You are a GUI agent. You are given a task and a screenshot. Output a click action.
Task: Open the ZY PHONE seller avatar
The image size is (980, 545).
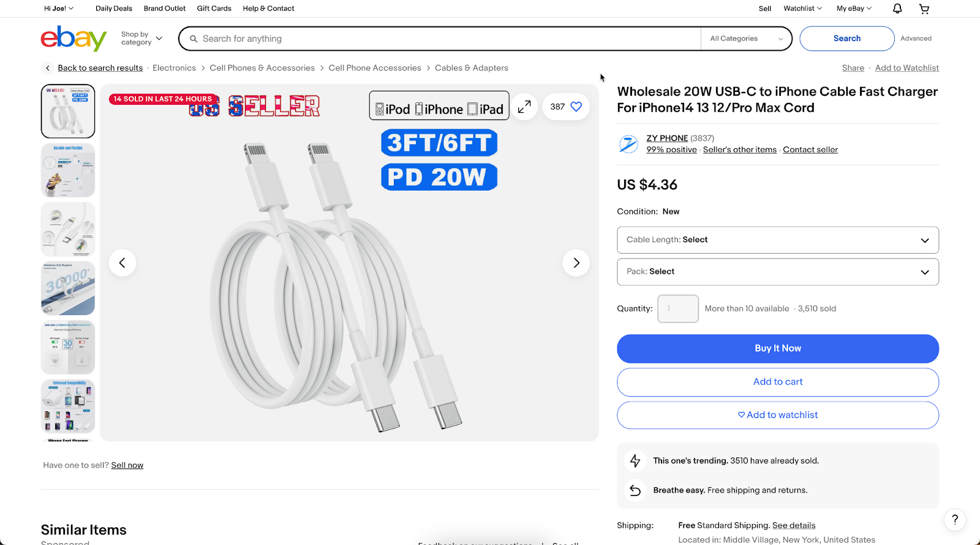(628, 144)
